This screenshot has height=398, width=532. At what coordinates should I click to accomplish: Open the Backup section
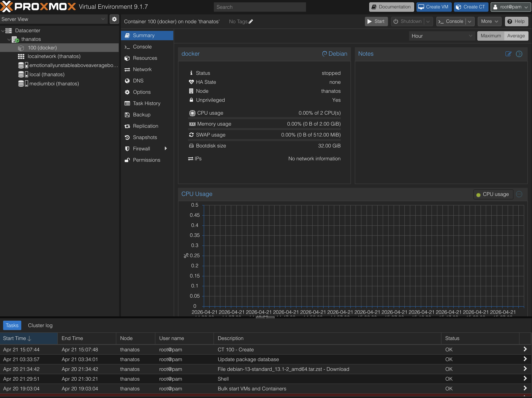[x=147, y=115]
